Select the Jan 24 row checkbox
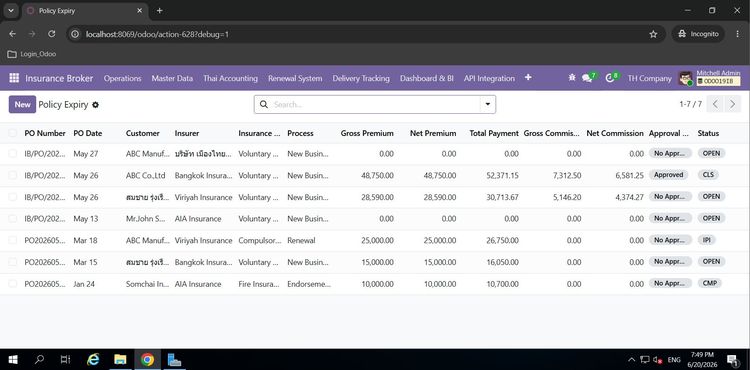 tap(12, 284)
